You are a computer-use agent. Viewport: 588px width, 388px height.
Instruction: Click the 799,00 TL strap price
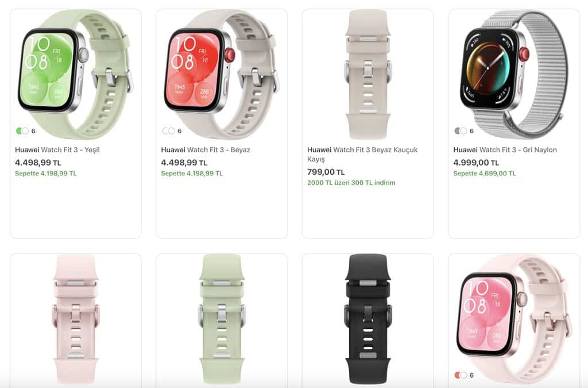[x=326, y=172]
